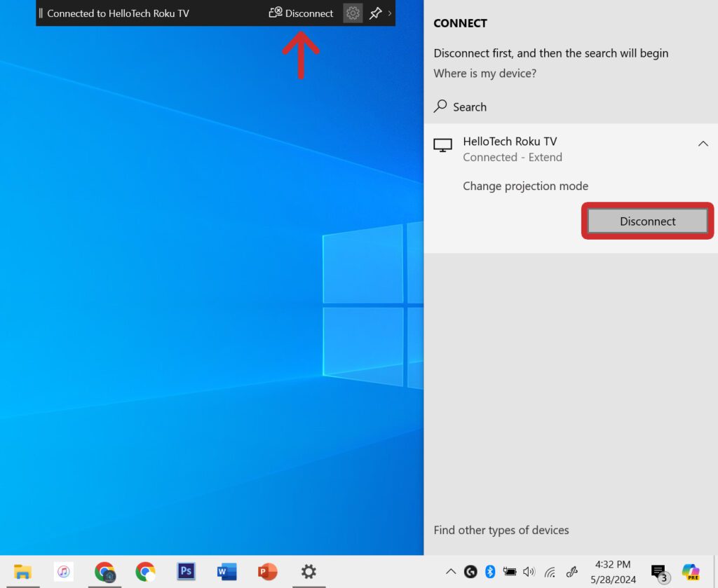
Task: Open Change projection mode
Action: pyautogui.click(x=525, y=186)
